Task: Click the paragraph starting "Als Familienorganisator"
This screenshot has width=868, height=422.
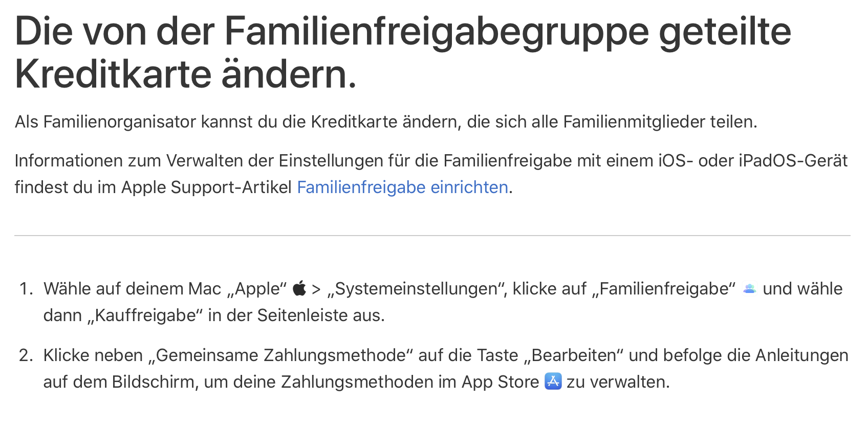Action: click(x=385, y=122)
